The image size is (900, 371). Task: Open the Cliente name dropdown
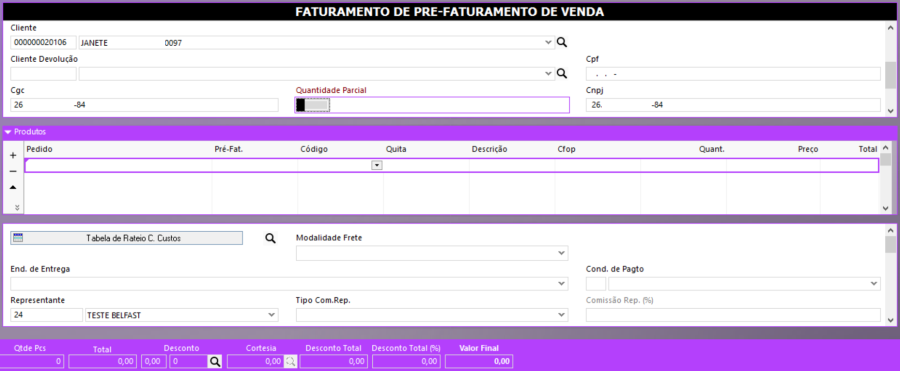point(548,42)
